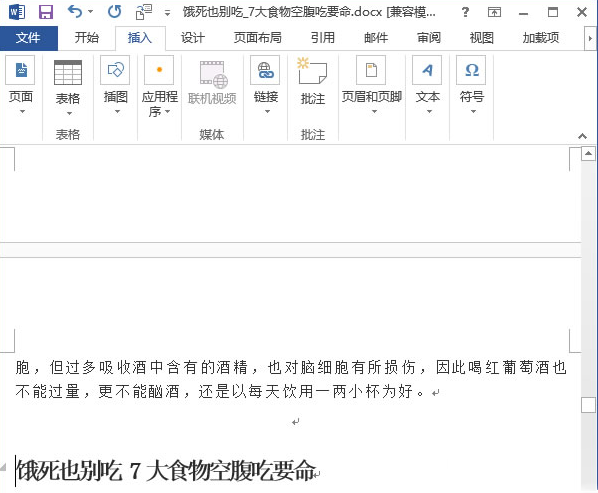Image resolution: width=598 pixels, height=493 pixels.
Task: Maximize the Word window
Action: (x=553, y=13)
